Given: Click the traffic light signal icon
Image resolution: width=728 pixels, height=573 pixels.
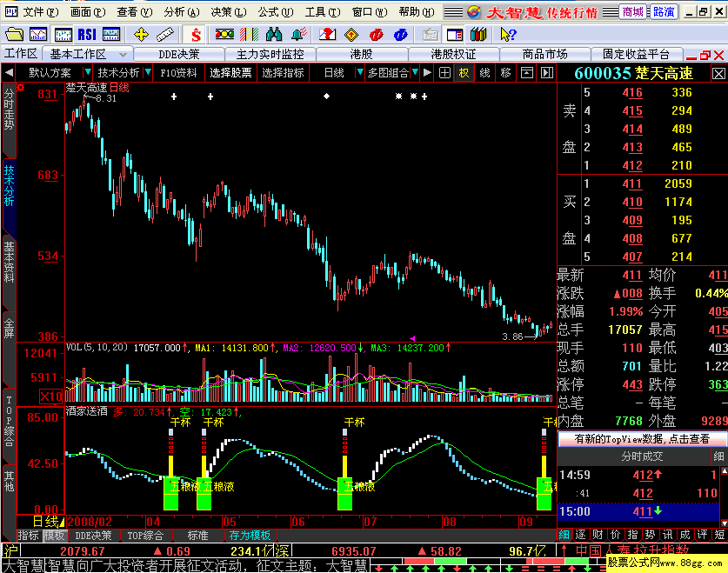Looking at the screenshot, I should [x=224, y=34].
